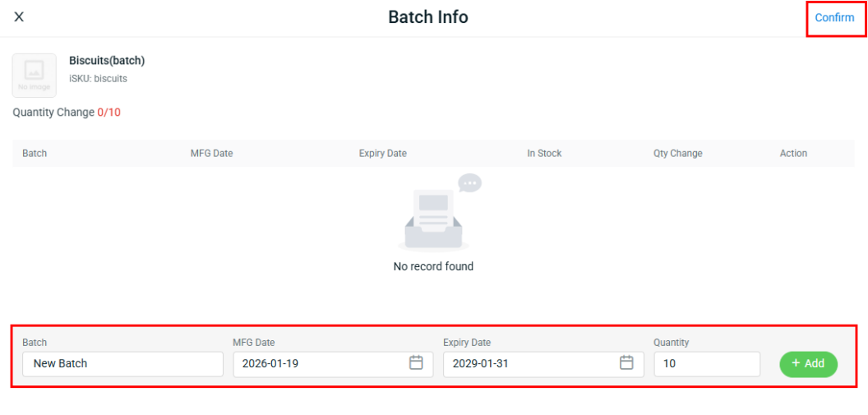The height and width of the screenshot is (415, 868).
Task: Click the Biscuits(batch) product name
Action: 107,61
